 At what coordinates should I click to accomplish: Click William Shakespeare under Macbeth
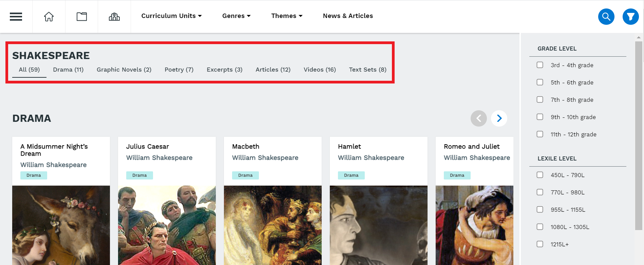265,158
